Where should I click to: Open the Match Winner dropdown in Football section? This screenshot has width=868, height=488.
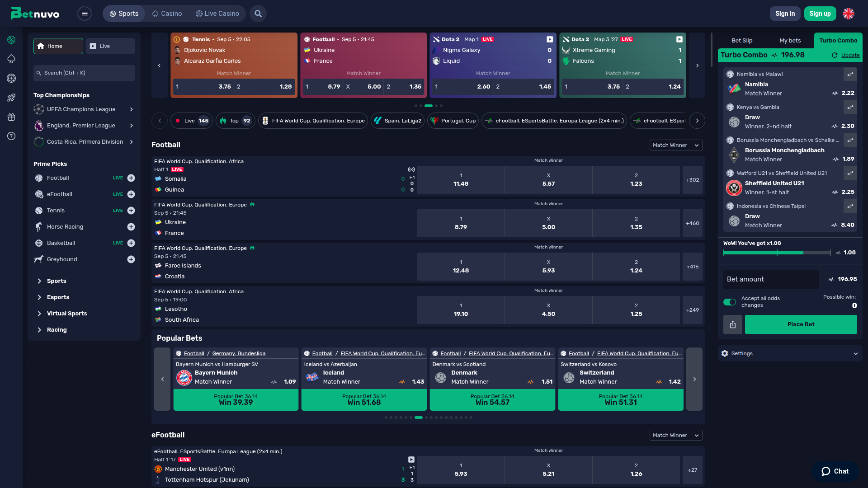[x=675, y=145]
